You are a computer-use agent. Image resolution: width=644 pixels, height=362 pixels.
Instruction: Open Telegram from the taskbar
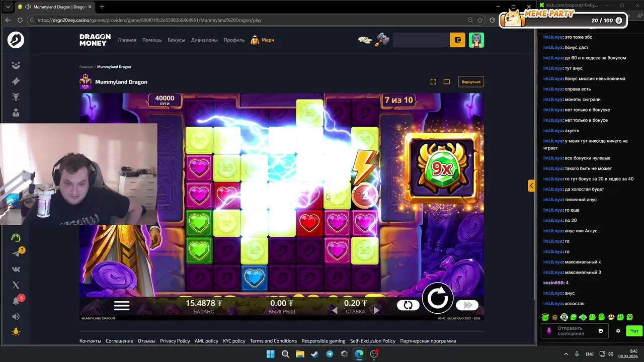pyautogui.click(x=330, y=354)
